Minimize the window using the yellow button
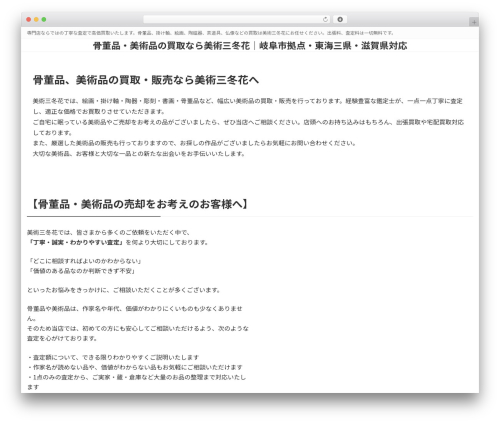The image size is (500, 423). coord(36,20)
